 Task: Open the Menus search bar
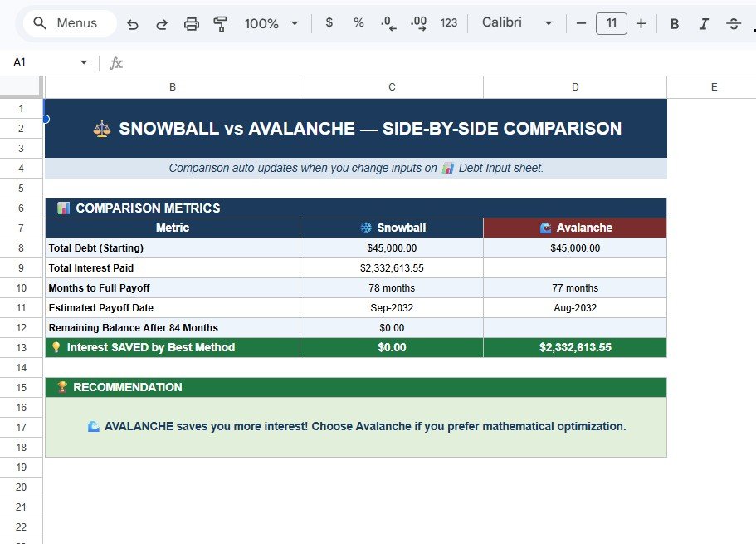pos(68,23)
